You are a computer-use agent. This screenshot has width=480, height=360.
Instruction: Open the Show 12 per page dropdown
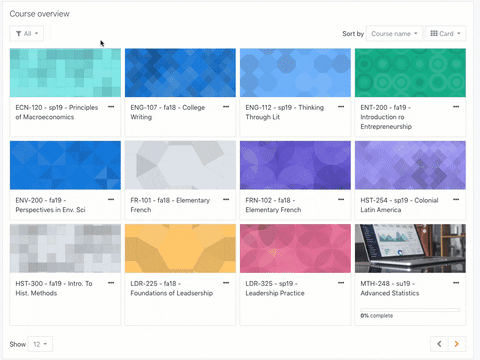click(x=40, y=344)
